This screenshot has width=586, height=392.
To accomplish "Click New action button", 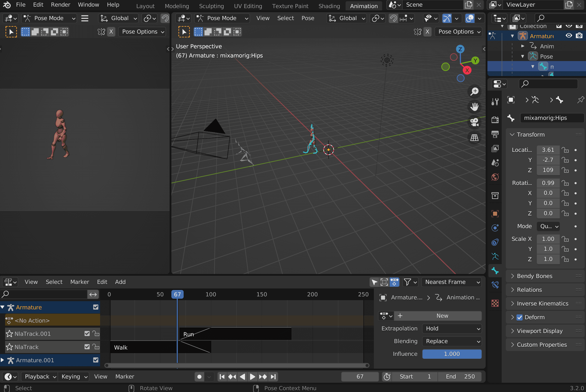I will 438,316.
